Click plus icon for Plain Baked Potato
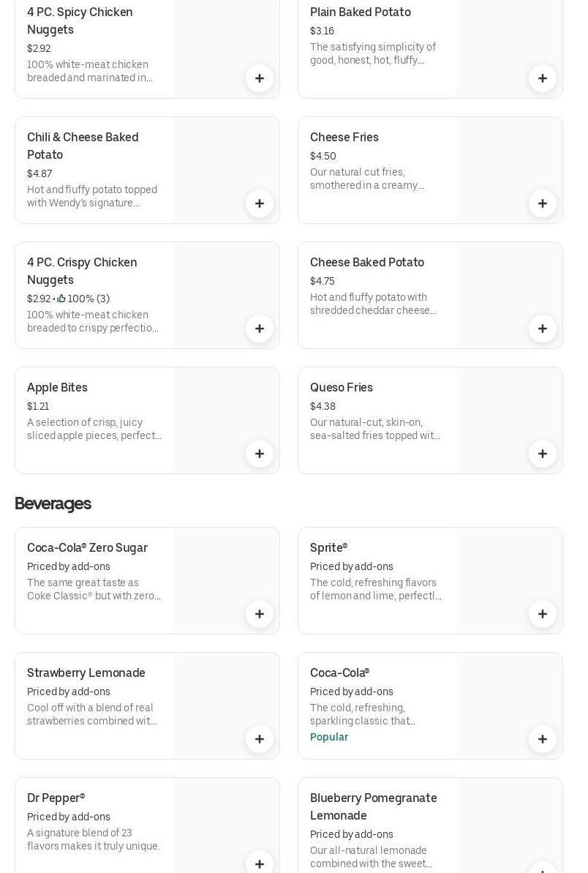This screenshot has height=873, width=588. coord(543,78)
